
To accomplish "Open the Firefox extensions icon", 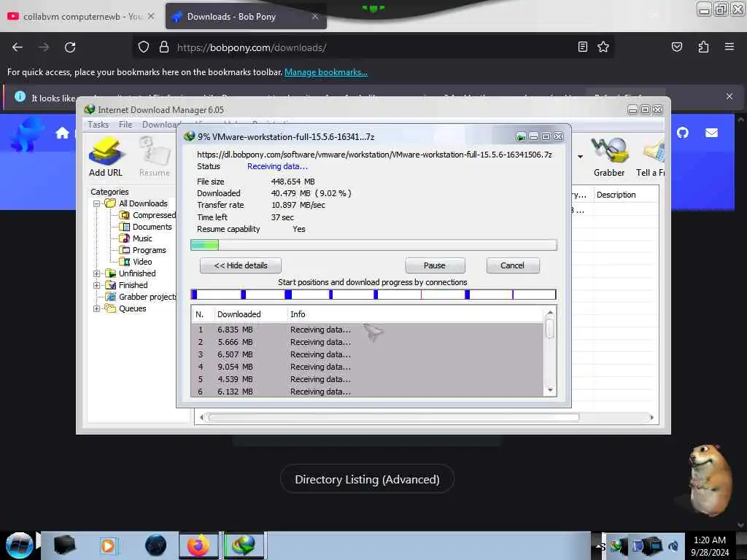I will 703,47.
